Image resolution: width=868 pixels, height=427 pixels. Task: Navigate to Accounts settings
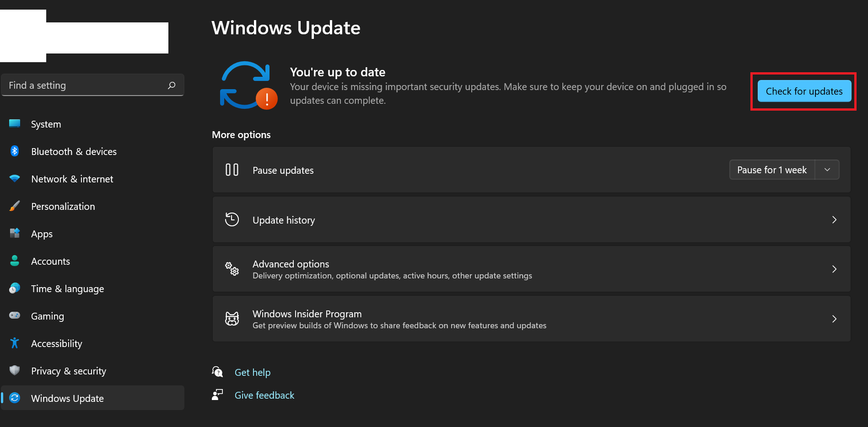tap(92, 261)
